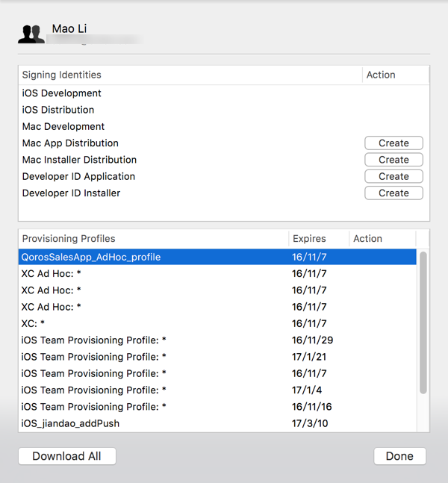Create Developer ID Installer identity
448x483 pixels.
(393, 193)
